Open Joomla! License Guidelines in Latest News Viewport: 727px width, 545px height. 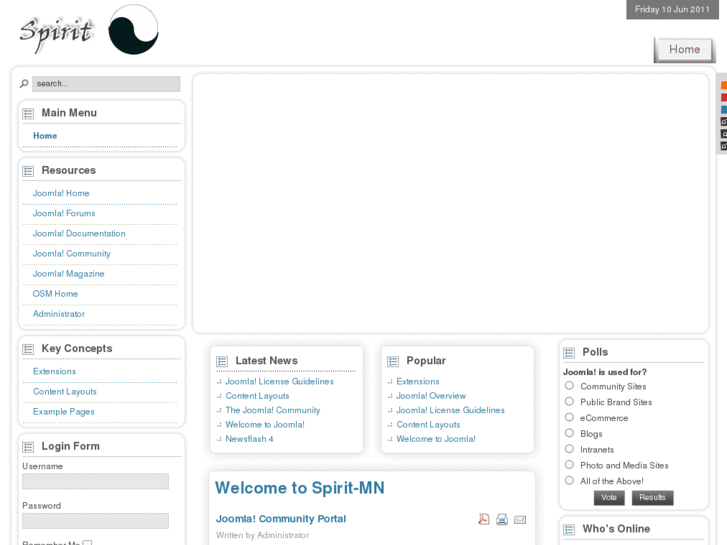tap(280, 382)
